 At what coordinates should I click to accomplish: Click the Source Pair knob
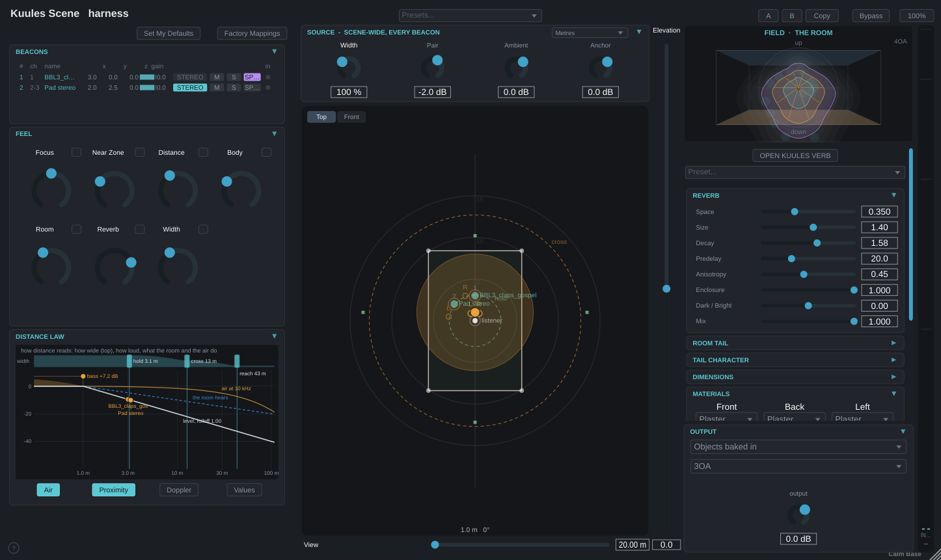(x=432, y=68)
